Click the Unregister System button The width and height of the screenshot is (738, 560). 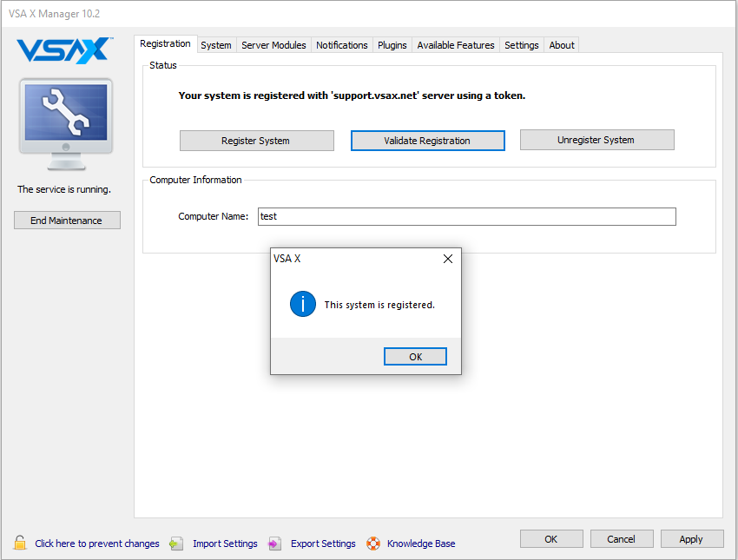pyautogui.click(x=596, y=140)
